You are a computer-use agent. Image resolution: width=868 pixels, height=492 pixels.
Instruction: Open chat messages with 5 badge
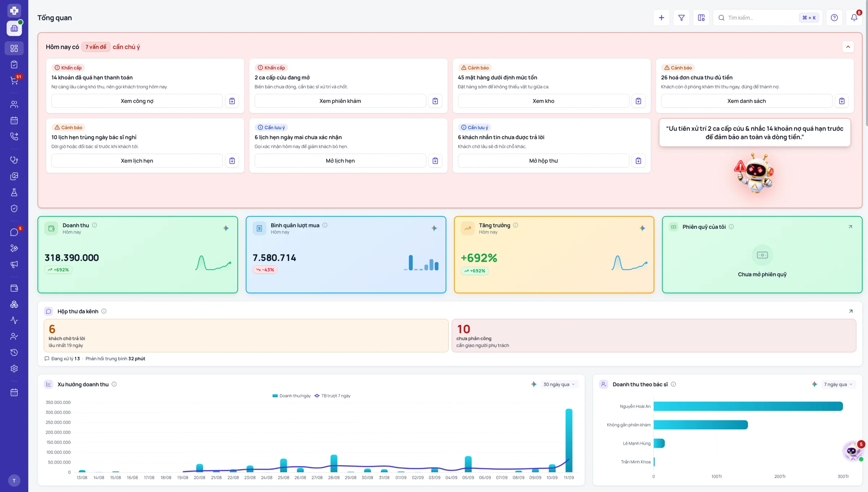14,232
